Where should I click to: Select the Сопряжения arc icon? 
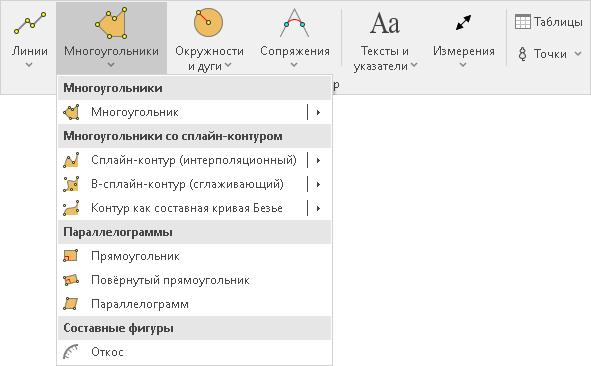pos(294,23)
